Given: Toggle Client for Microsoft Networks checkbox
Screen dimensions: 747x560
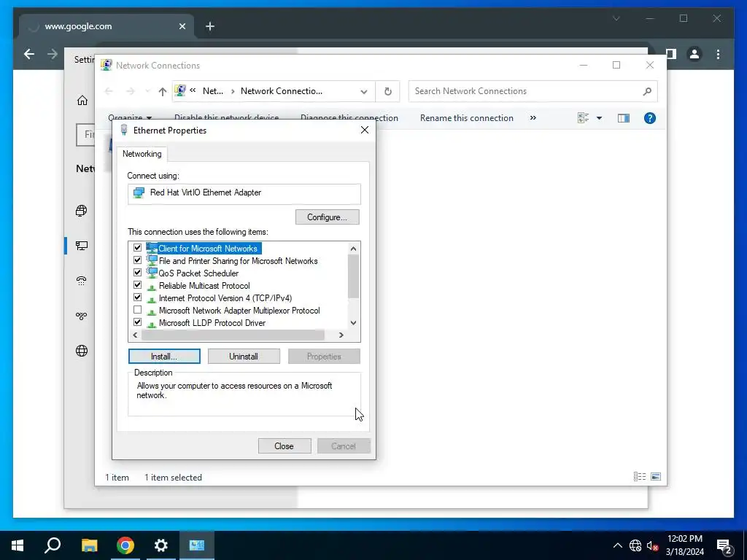Looking at the screenshot, I should pyautogui.click(x=138, y=248).
